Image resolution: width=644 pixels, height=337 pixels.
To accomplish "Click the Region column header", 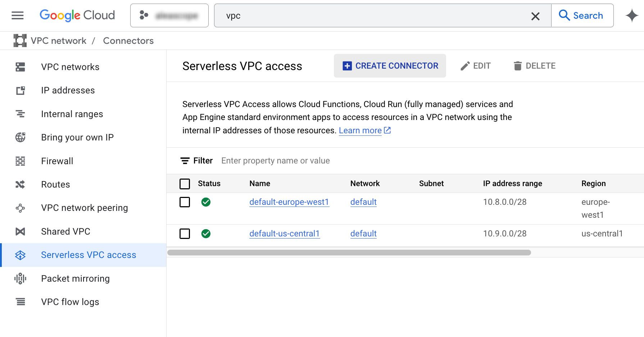I will [x=594, y=183].
